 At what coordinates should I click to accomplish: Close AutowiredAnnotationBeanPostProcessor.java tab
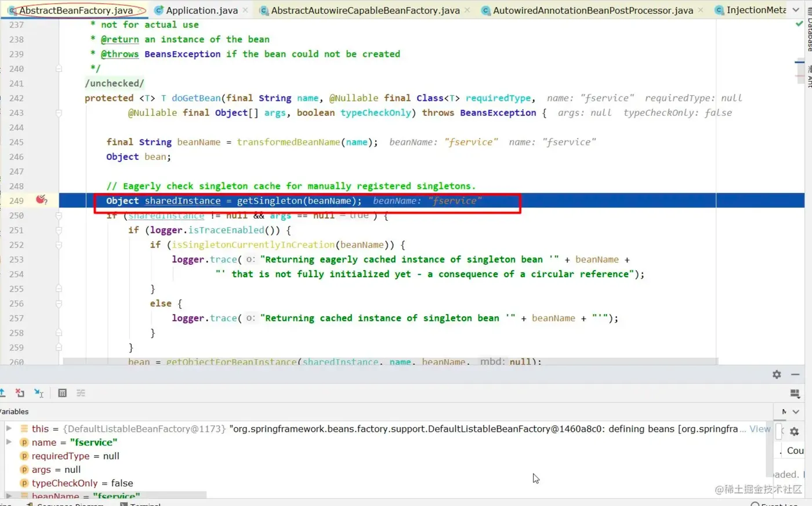(x=701, y=10)
